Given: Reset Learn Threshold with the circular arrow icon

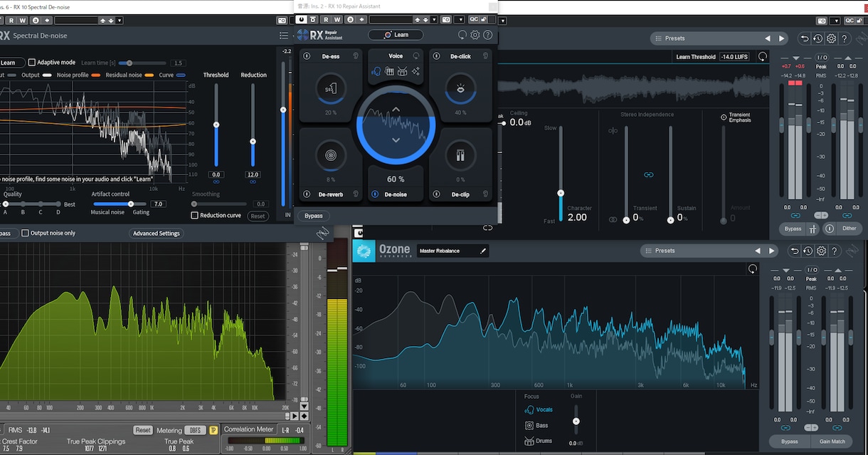Looking at the screenshot, I should pyautogui.click(x=763, y=56).
